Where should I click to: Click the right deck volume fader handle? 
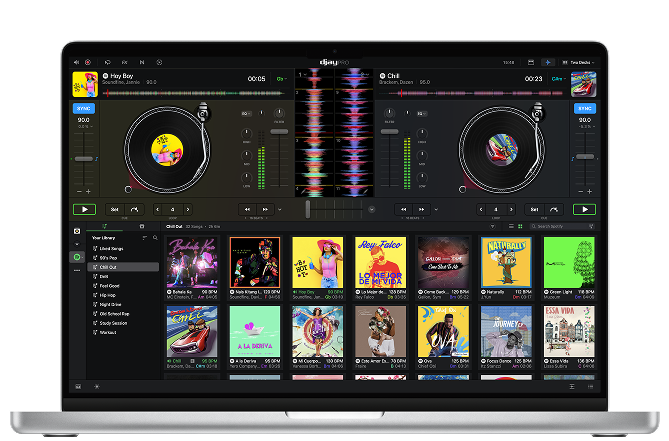(x=390, y=132)
